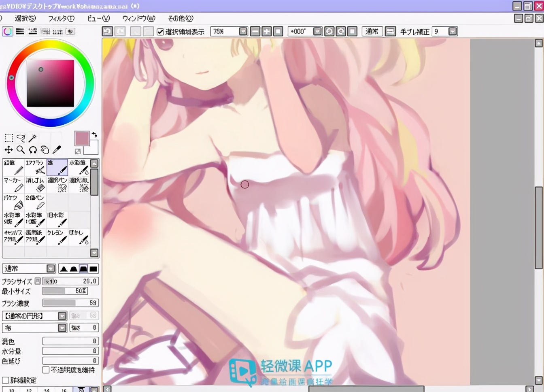Click the redo button in toolbar
This screenshot has width=544, height=392.
120,31
